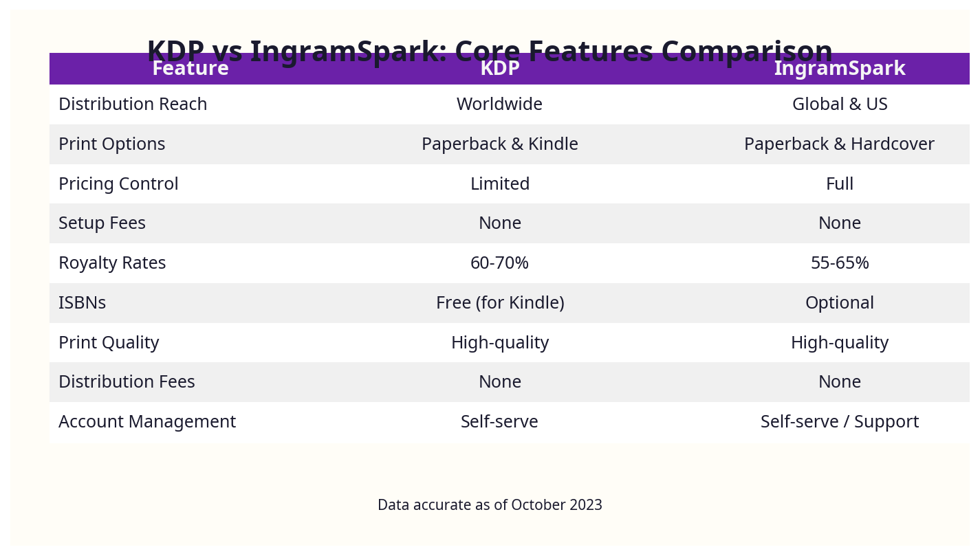
Task: Click the Optional cell under IngramSpark
Action: pos(840,302)
